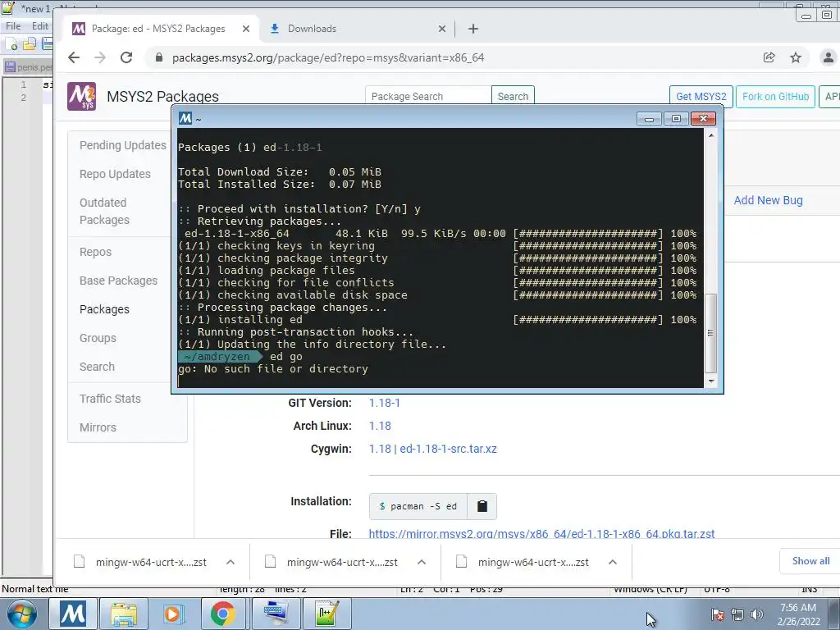Open Notepad++ File menu

click(x=13, y=25)
